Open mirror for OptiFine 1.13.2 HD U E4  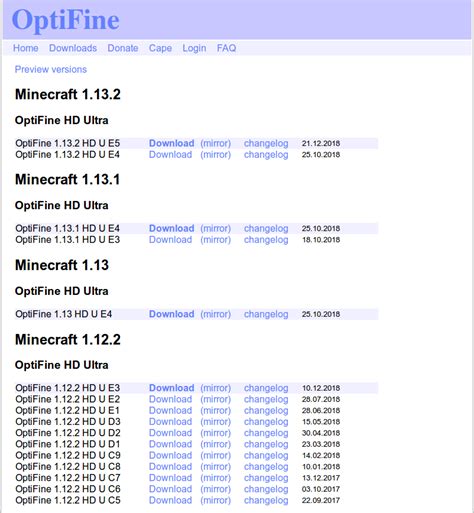pos(216,155)
